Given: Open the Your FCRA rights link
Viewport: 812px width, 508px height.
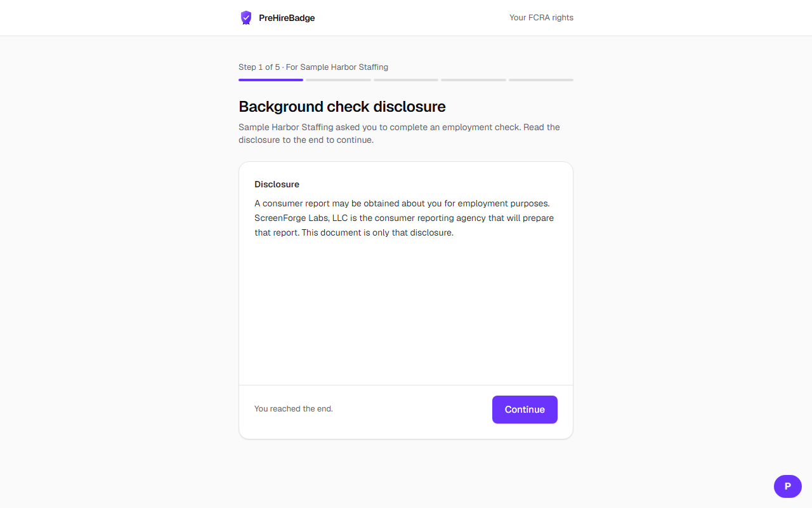Looking at the screenshot, I should [541, 18].
